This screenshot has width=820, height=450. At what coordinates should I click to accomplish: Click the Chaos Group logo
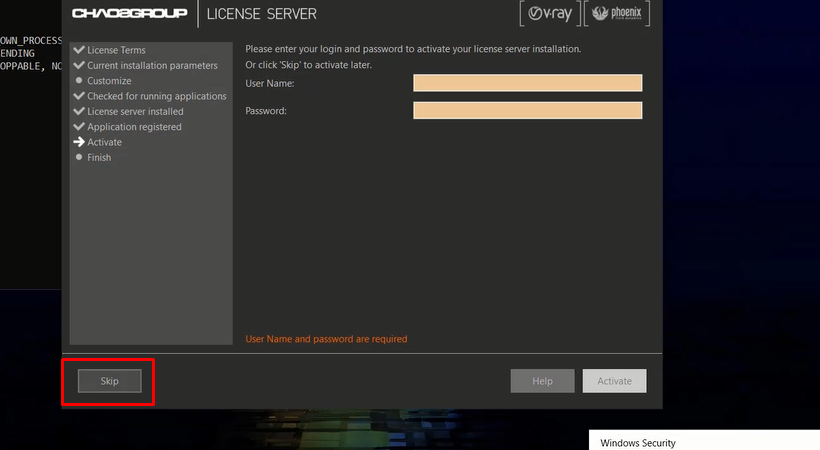(x=129, y=14)
